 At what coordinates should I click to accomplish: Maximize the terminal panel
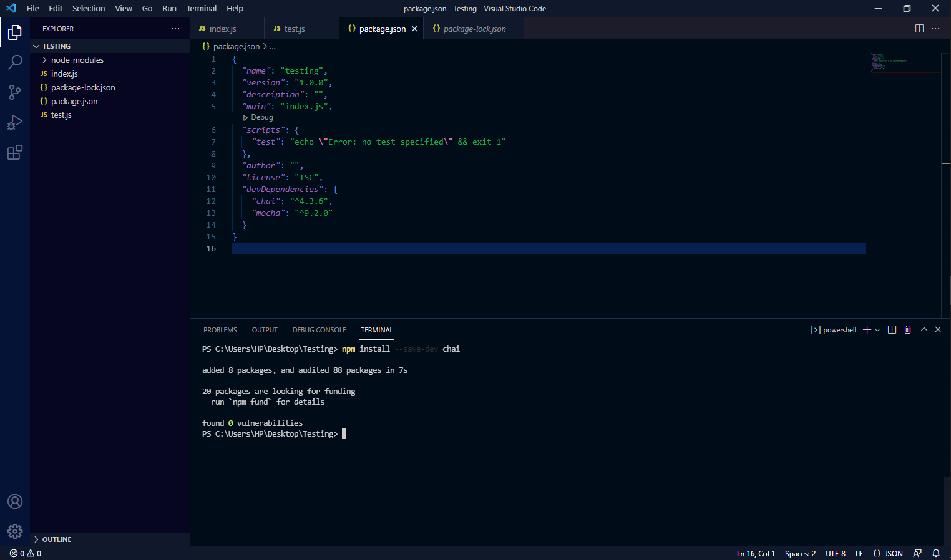click(x=924, y=329)
